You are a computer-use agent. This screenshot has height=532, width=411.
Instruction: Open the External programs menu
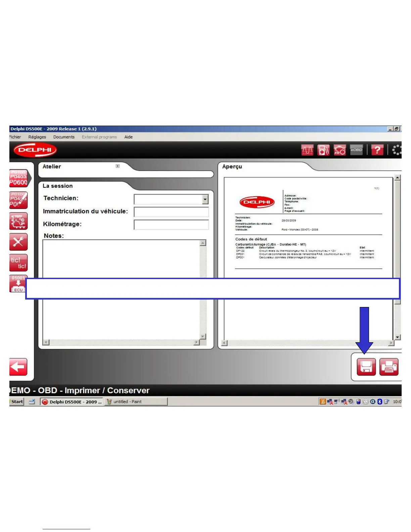click(x=99, y=137)
